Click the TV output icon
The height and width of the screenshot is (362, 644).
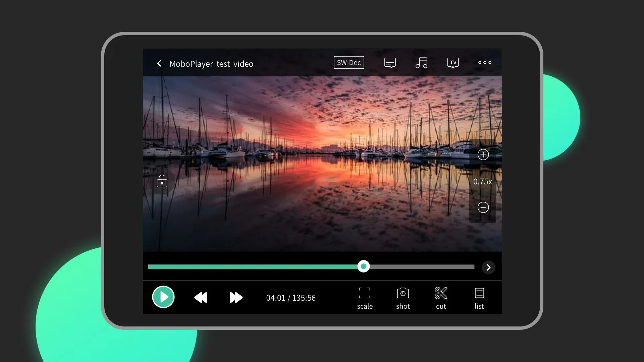tap(453, 63)
